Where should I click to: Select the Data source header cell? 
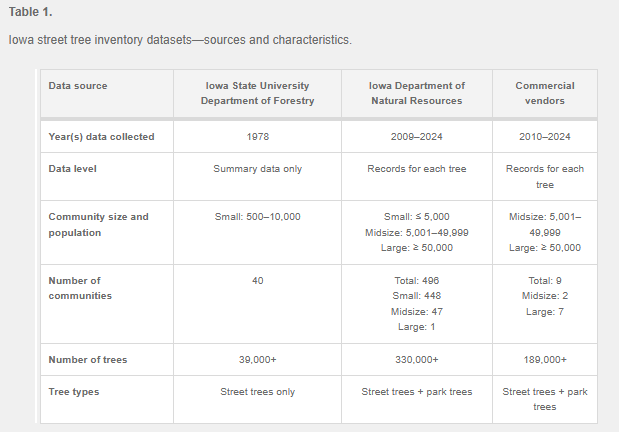tap(78, 86)
